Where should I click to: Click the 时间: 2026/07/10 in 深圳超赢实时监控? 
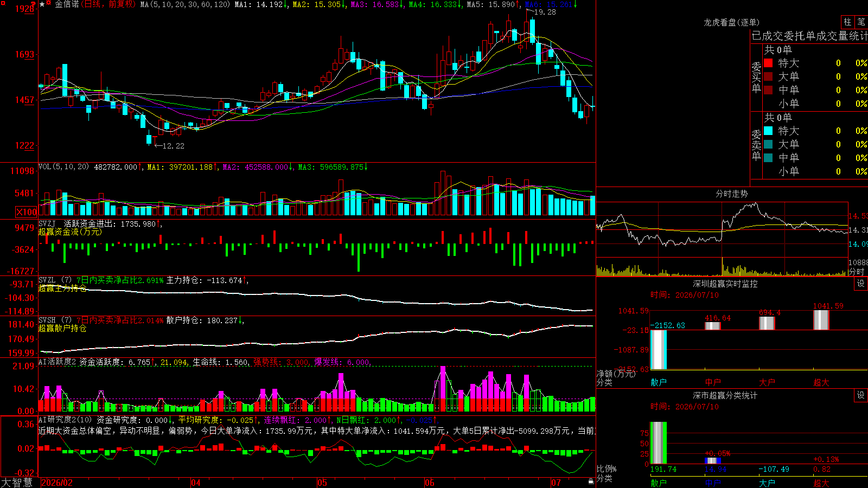pyautogui.click(x=685, y=295)
